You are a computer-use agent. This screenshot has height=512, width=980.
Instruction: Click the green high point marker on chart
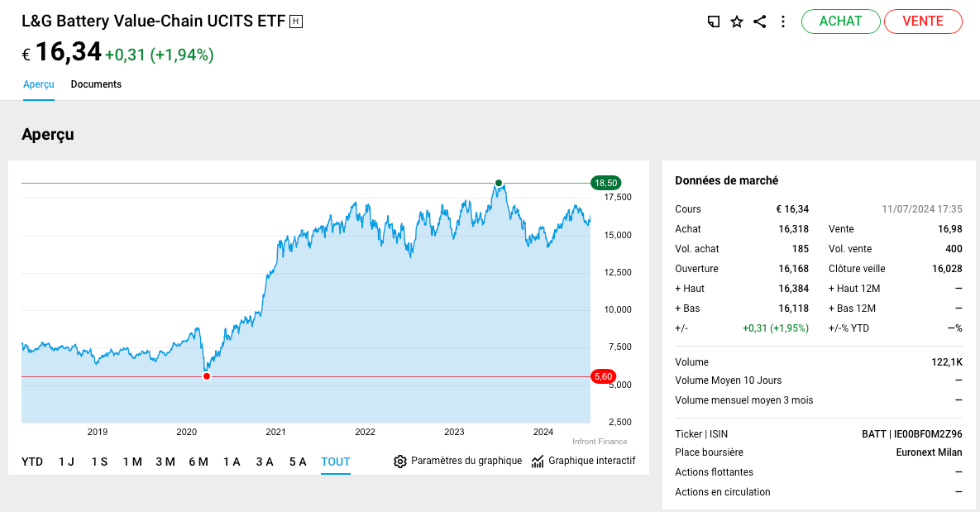tap(499, 183)
